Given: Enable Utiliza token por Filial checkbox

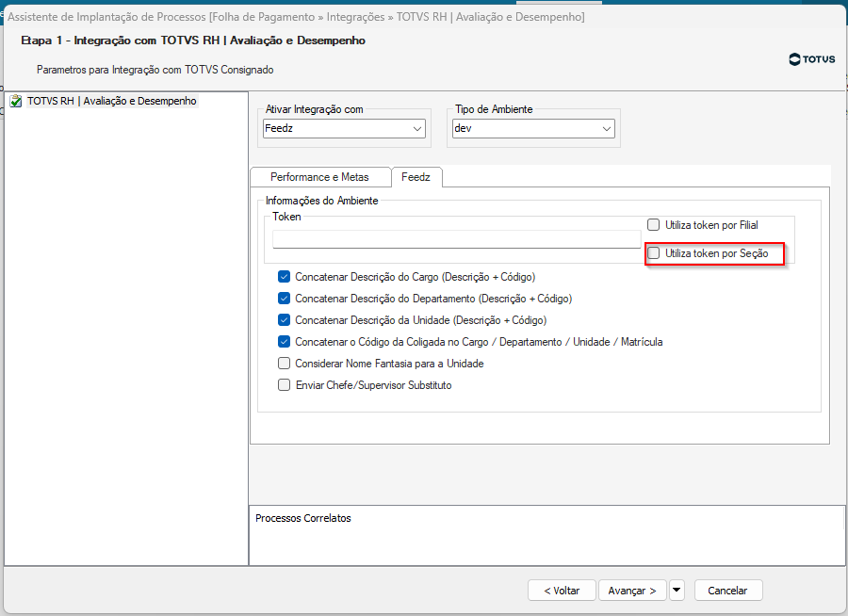Looking at the screenshot, I should pos(654,225).
